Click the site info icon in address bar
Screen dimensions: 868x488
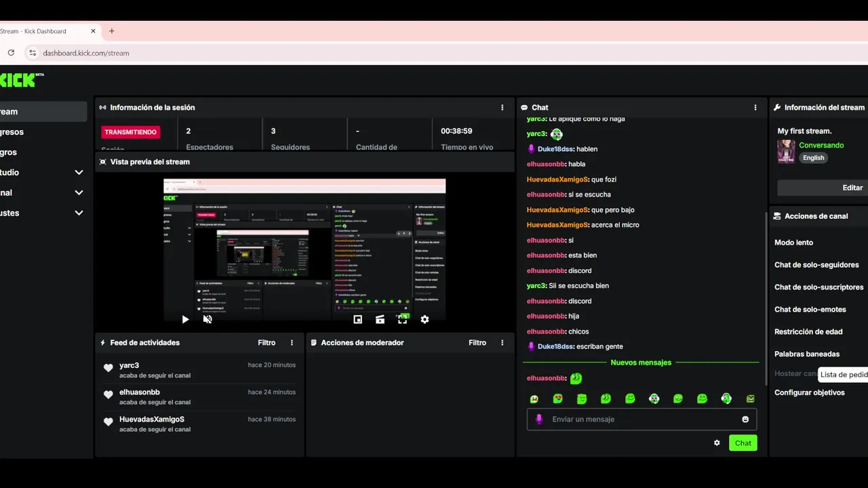[32, 53]
